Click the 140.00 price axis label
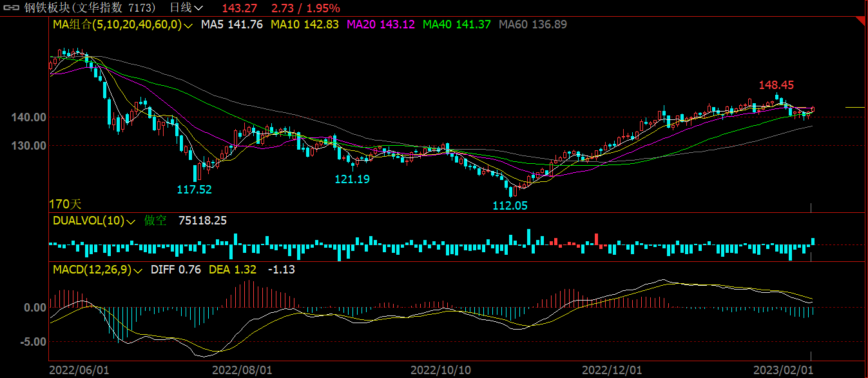Viewport: 868px width, 378px height. tap(28, 117)
